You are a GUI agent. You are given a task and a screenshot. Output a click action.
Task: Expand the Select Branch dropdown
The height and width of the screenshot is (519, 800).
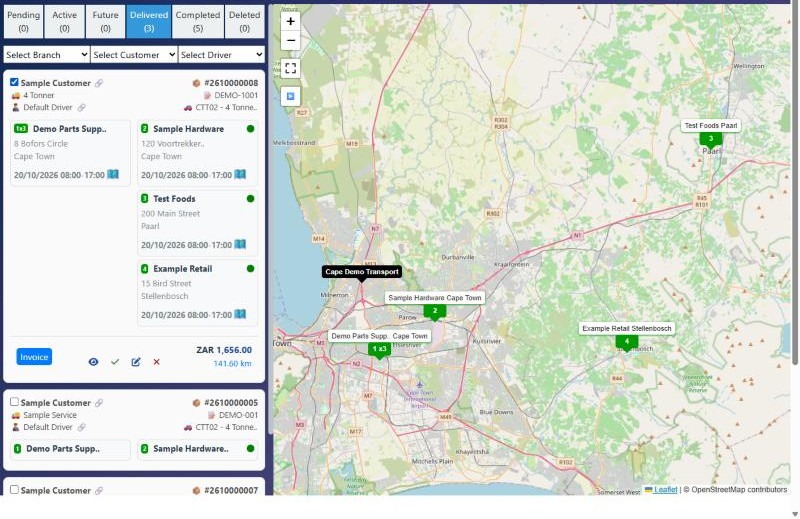46,55
